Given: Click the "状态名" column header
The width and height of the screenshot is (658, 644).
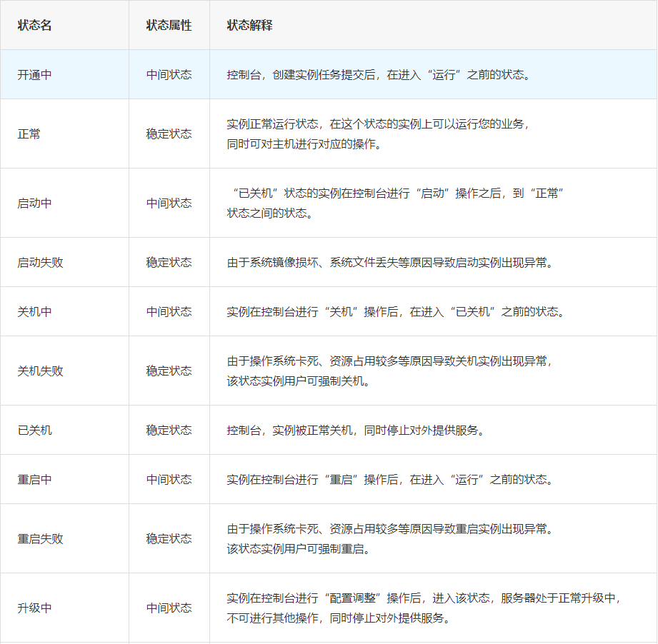Looking at the screenshot, I should click(x=35, y=25).
